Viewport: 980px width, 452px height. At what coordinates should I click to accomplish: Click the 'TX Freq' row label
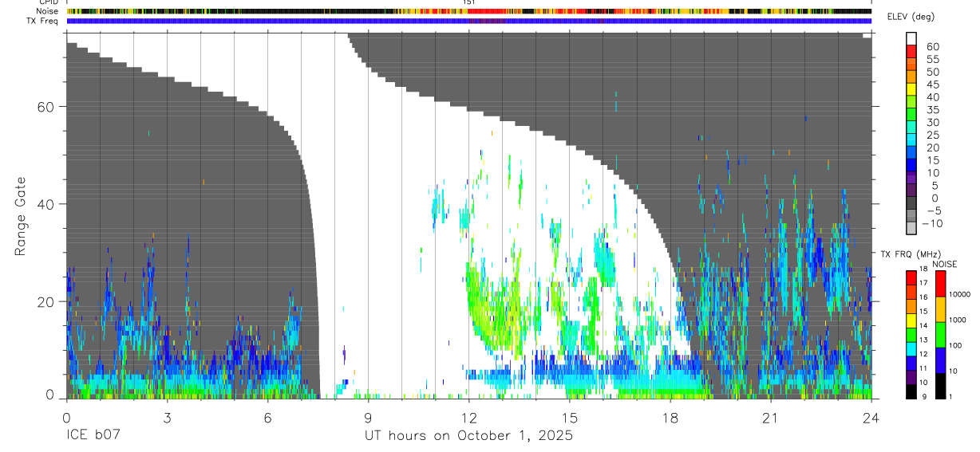tap(43, 20)
